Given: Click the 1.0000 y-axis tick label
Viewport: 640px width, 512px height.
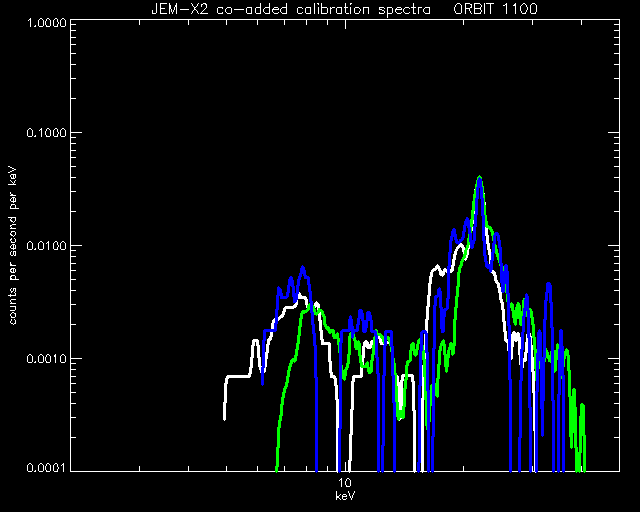Looking at the screenshot, I should (x=46, y=22).
